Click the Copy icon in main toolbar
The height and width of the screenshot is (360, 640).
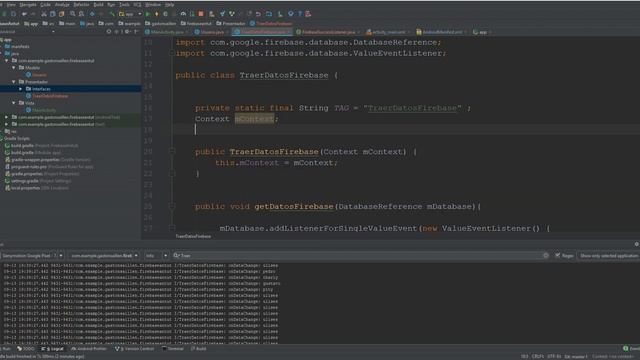(53, 14)
